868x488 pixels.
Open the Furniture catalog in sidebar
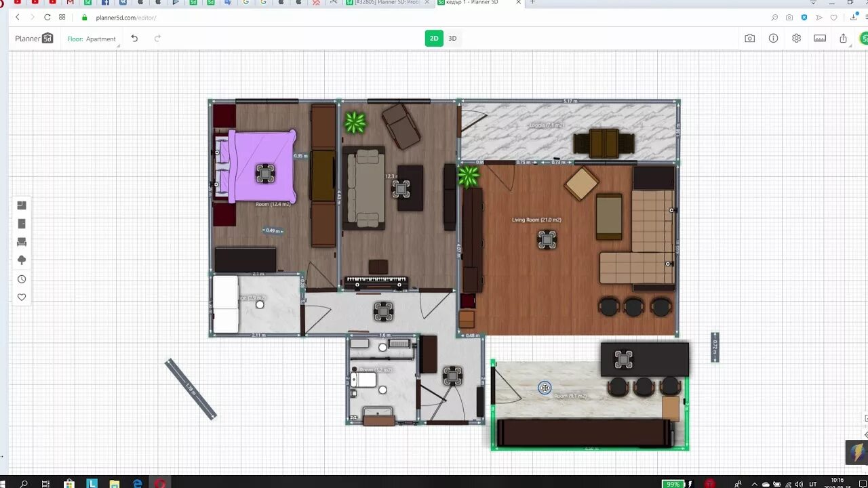point(21,241)
